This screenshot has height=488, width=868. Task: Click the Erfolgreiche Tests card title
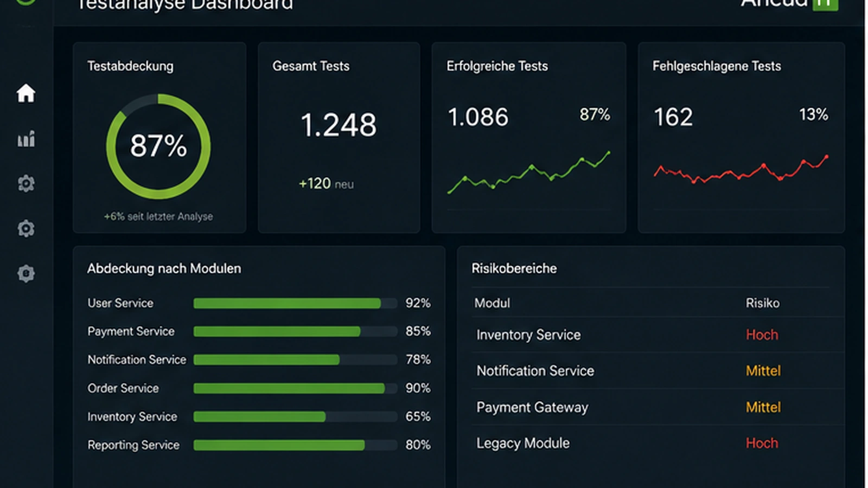497,66
